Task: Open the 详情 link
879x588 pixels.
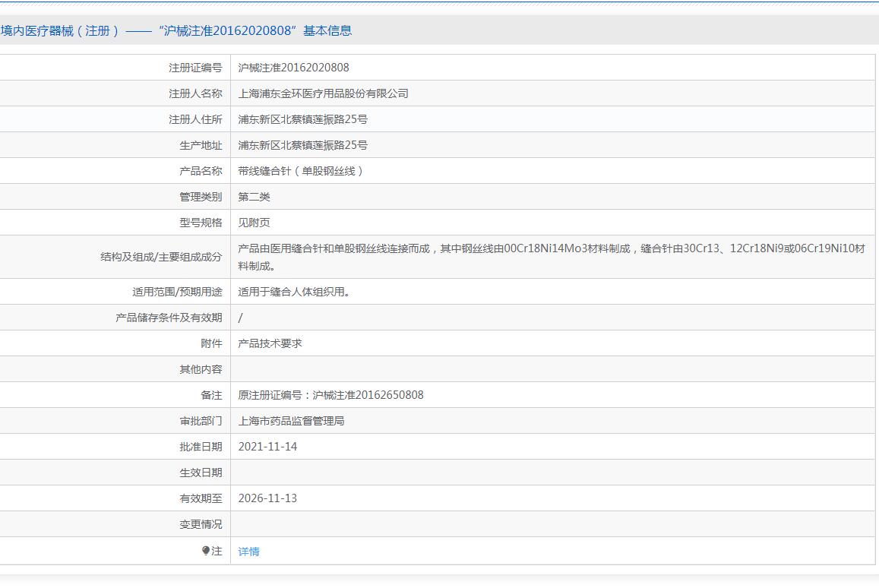Action: pyautogui.click(x=248, y=552)
